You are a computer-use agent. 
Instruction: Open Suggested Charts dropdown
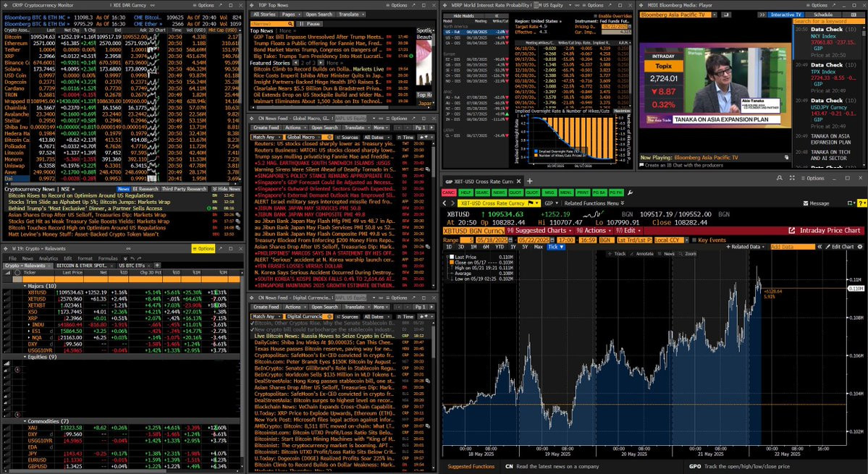click(x=540, y=231)
